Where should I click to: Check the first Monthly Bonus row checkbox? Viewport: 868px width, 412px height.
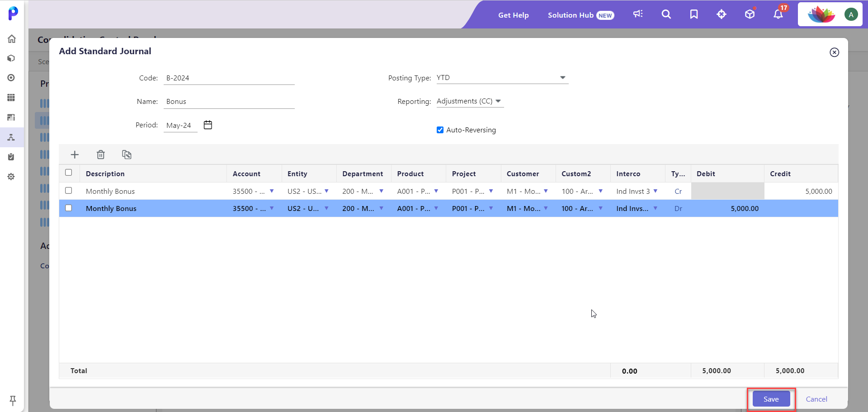click(69, 191)
